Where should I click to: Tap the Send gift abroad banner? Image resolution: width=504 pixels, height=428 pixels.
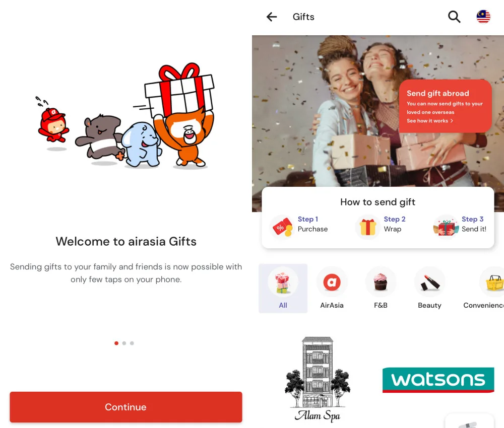445,106
